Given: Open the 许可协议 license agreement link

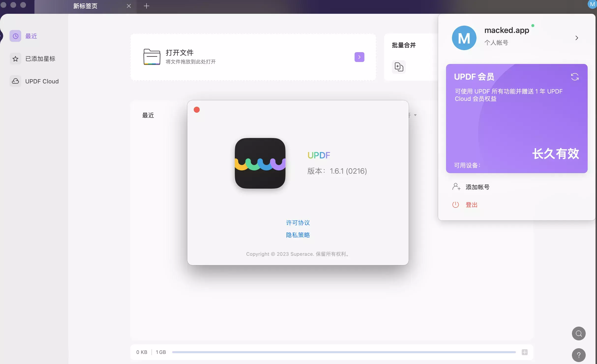Looking at the screenshot, I should (298, 223).
